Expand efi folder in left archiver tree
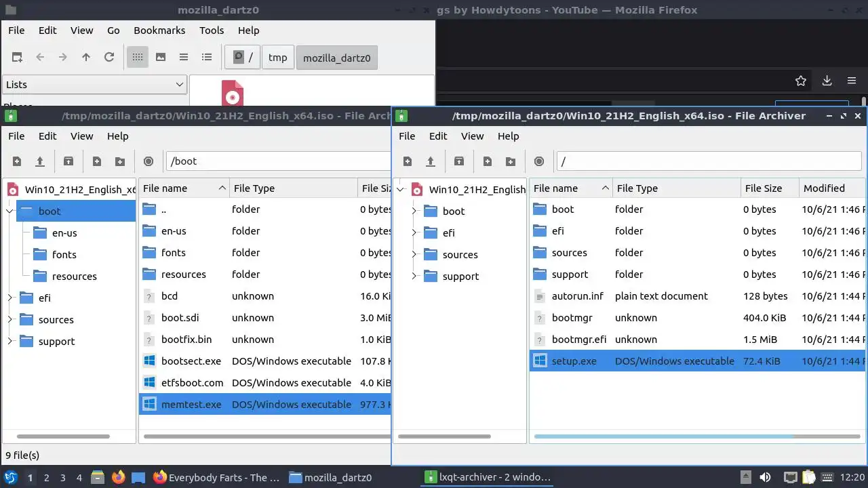This screenshot has width=868, height=488. pyautogui.click(x=10, y=298)
